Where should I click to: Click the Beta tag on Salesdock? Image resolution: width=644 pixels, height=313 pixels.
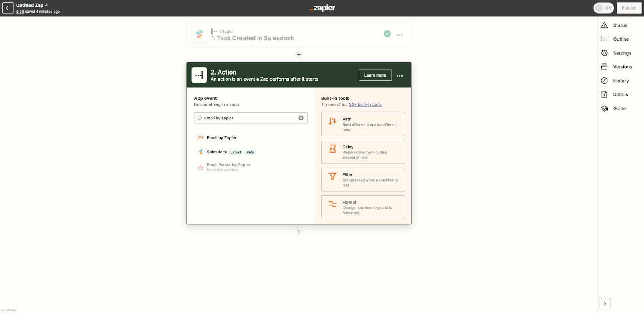click(250, 152)
